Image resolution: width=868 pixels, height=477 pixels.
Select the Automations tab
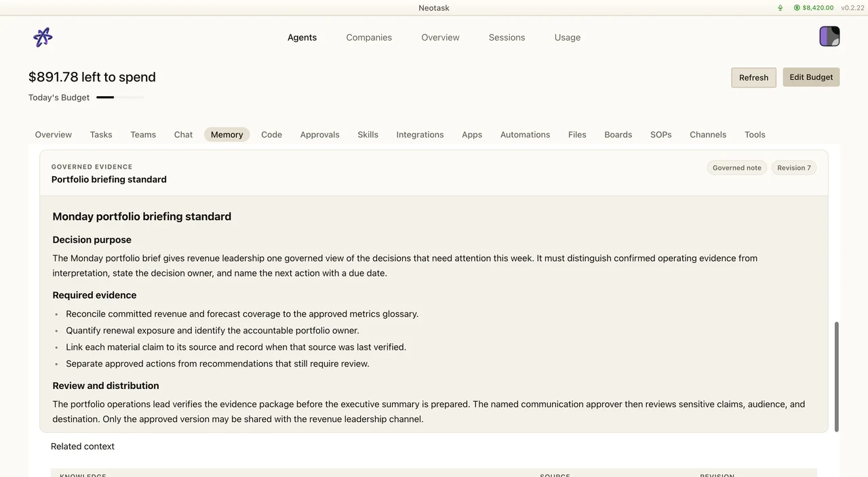coord(525,135)
